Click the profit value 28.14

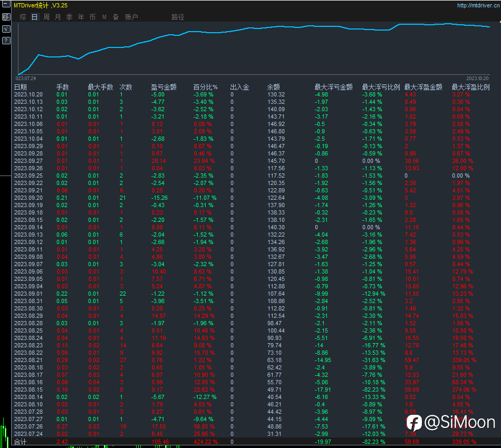pos(159,161)
